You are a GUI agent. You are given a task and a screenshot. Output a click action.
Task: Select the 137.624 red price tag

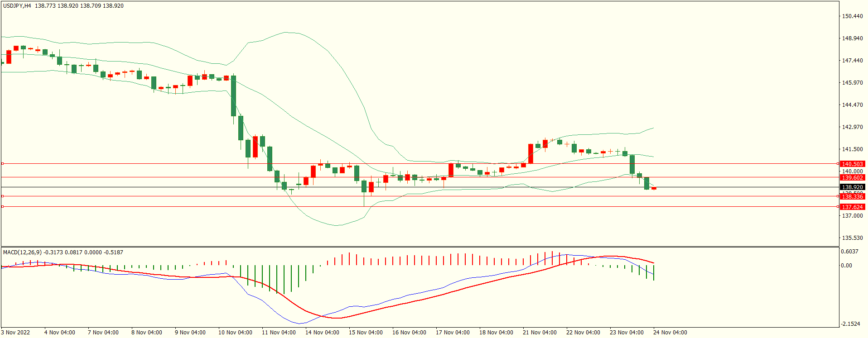coord(852,207)
